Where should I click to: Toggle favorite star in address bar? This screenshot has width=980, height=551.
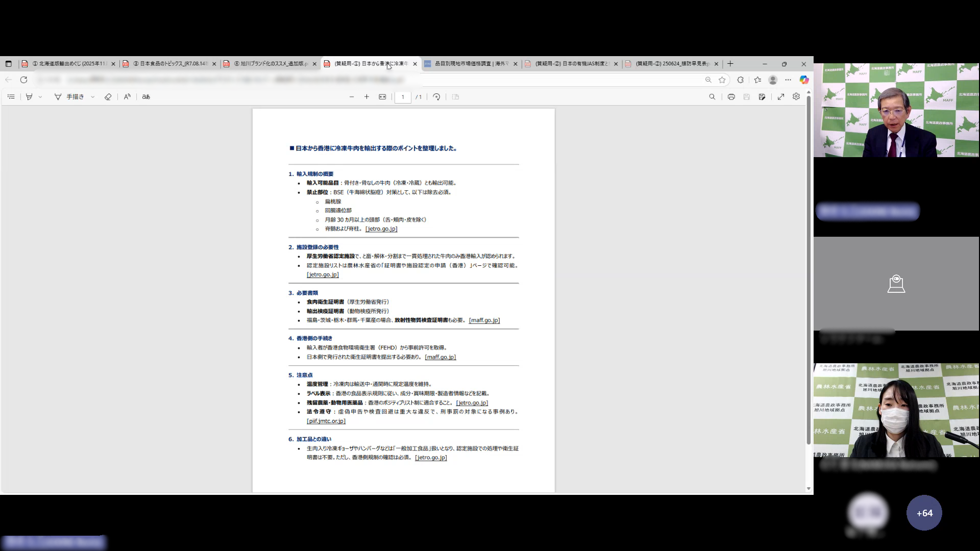(722, 80)
